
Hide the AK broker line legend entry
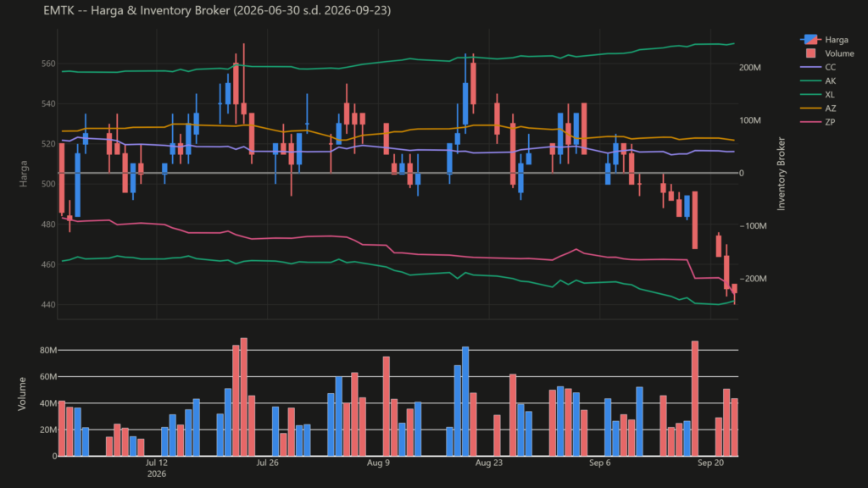point(818,80)
